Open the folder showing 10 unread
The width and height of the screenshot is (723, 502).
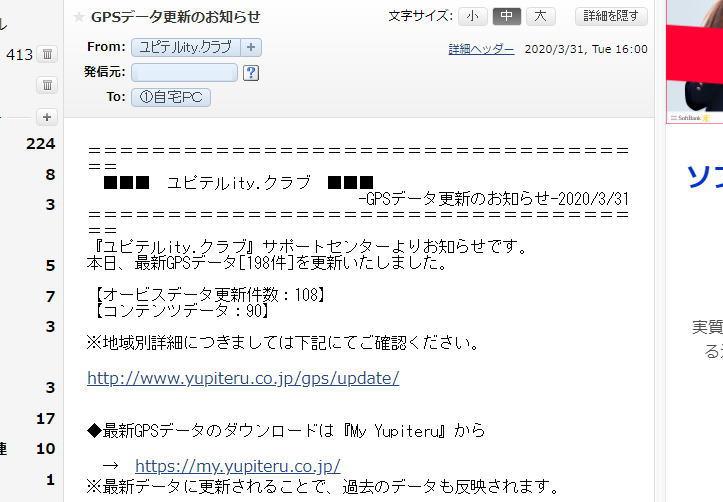click(46, 449)
